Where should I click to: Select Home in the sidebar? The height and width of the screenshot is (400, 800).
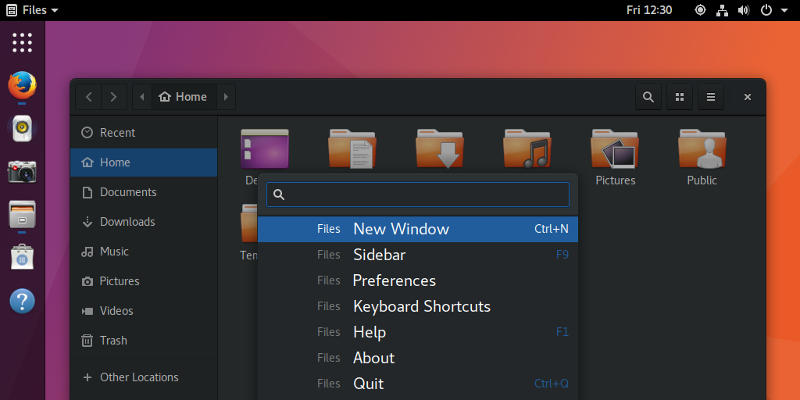[144, 162]
